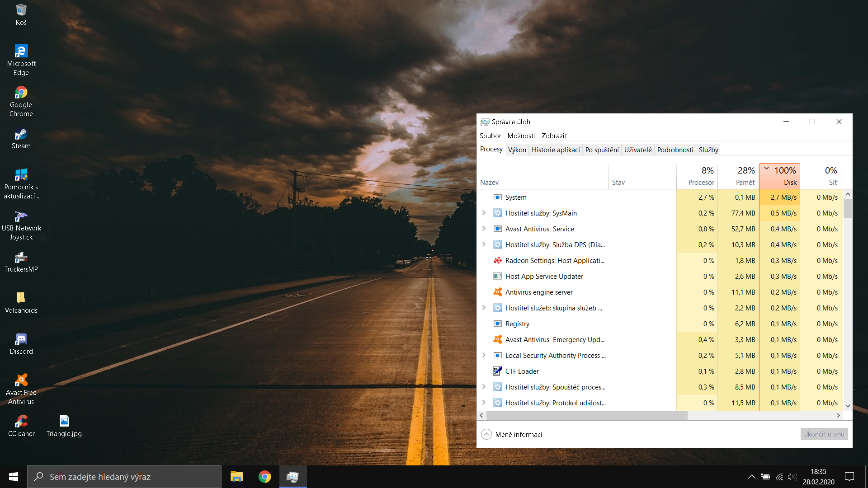Click the taskbar search field
Image resolution: width=868 pixels, height=488 pixels.
pos(124,477)
